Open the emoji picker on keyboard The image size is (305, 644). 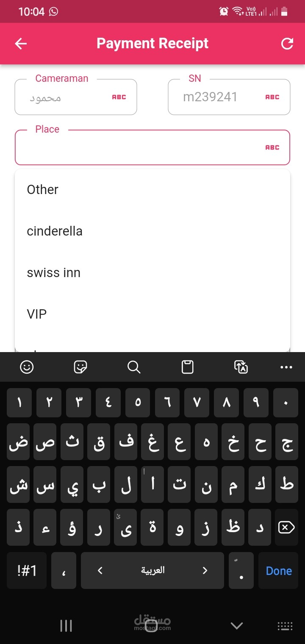pos(27,367)
